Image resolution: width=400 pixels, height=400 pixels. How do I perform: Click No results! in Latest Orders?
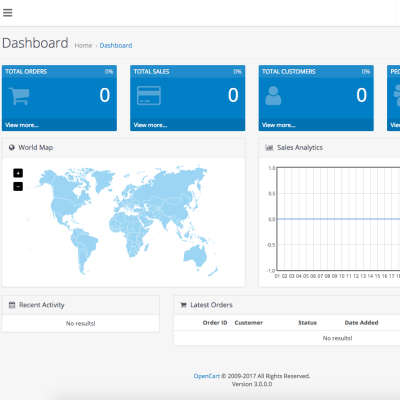point(337,338)
